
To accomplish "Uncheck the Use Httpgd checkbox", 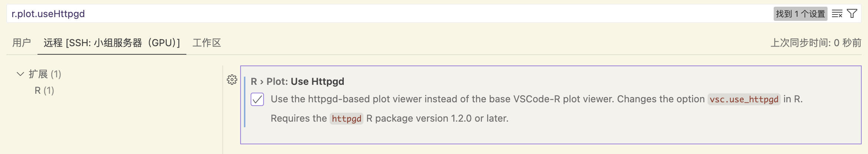I will (x=257, y=99).
